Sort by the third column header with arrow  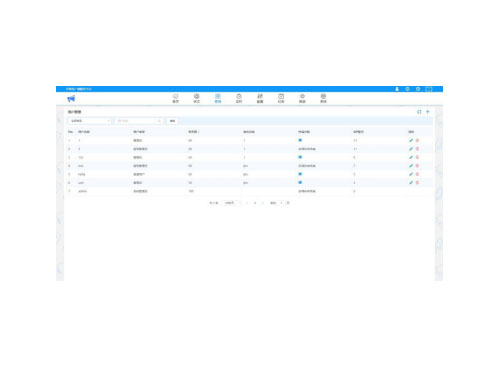(x=194, y=132)
